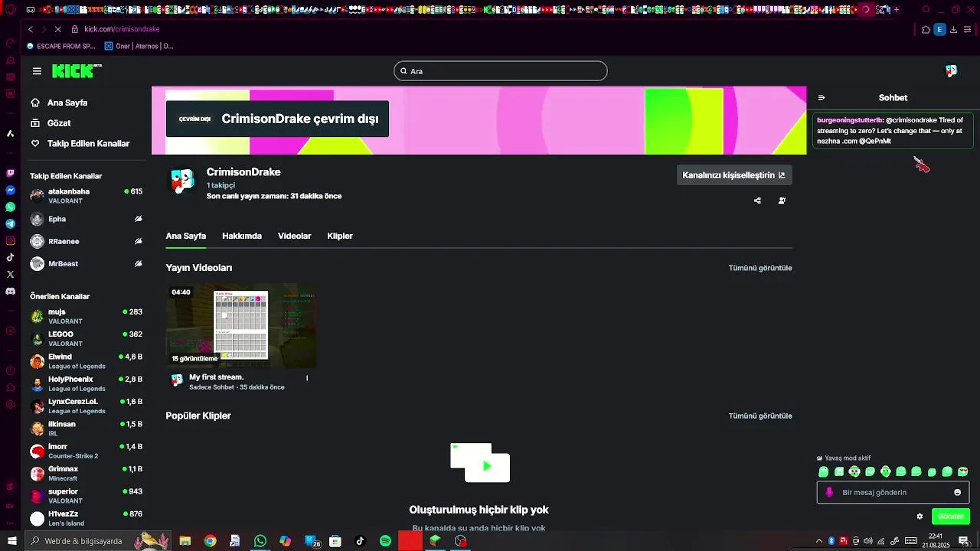
Task: Switch to the Hakkımda tab
Action: (x=242, y=236)
